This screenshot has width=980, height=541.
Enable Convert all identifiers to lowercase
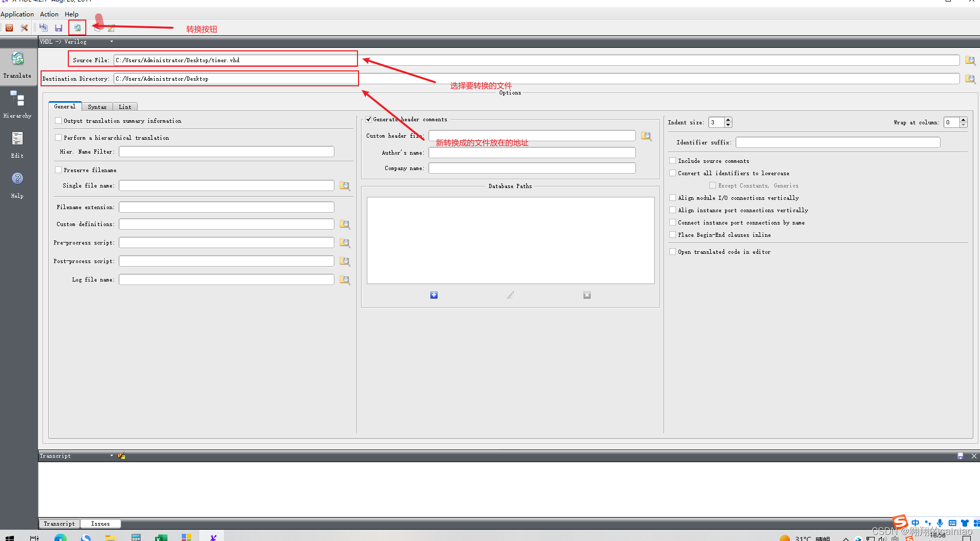tap(673, 173)
